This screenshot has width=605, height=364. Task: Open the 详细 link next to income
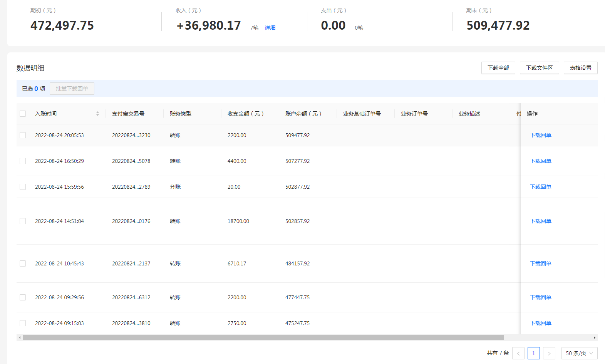tap(270, 28)
